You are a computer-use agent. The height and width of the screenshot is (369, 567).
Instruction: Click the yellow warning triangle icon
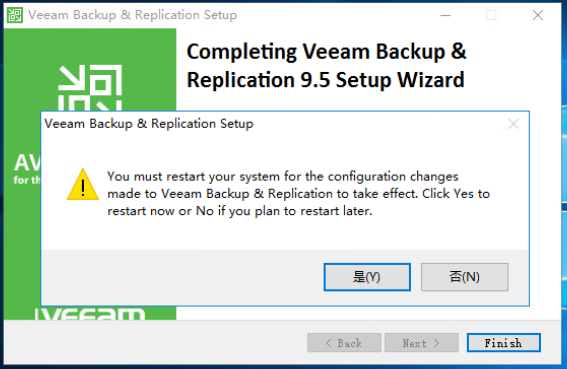[83, 184]
